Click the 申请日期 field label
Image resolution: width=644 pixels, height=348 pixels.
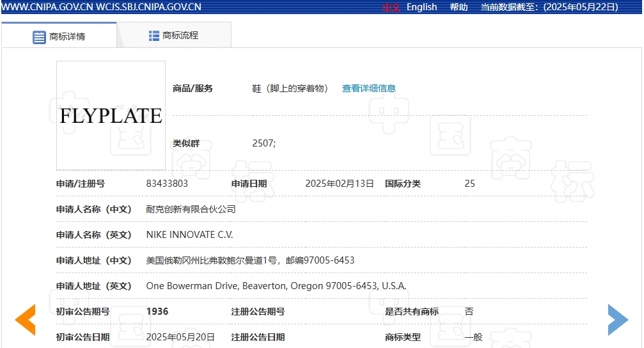249,184
